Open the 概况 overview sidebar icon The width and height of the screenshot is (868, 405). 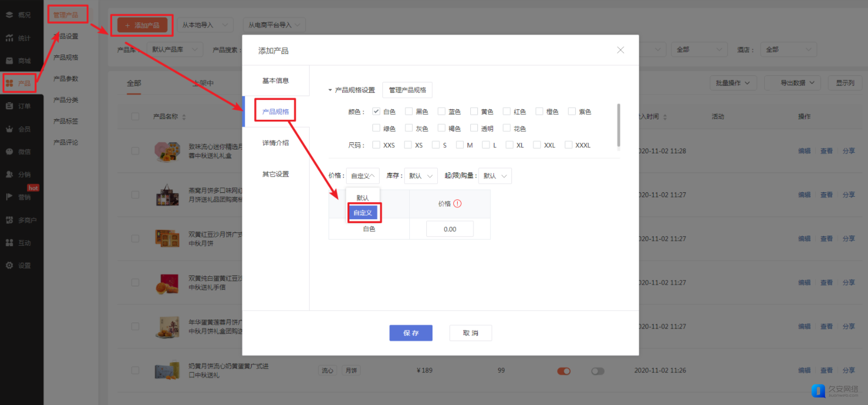pos(9,15)
